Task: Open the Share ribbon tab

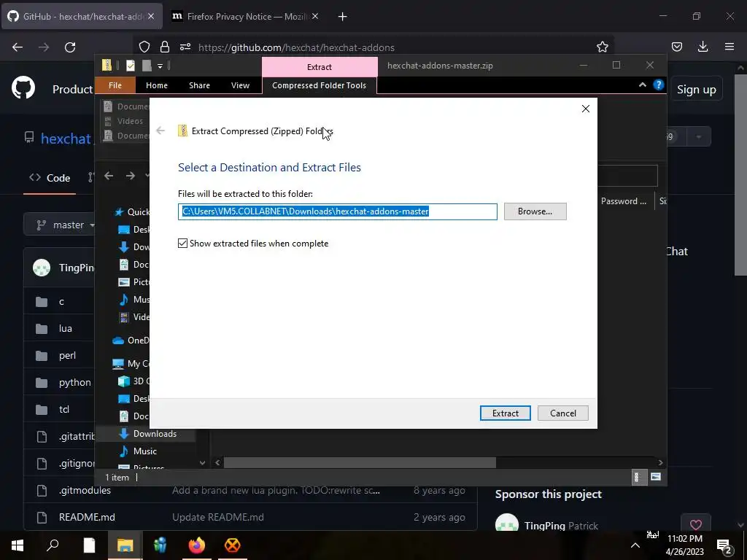Action: pos(199,85)
